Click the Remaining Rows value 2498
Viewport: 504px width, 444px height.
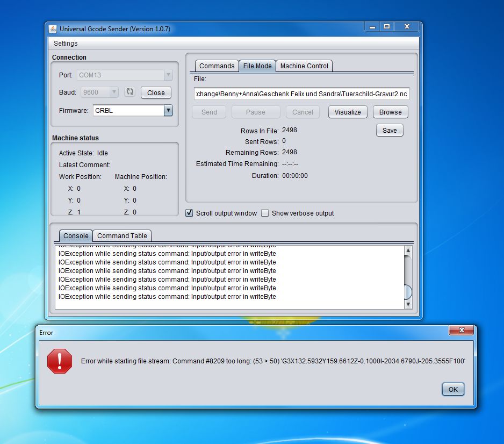(289, 152)
